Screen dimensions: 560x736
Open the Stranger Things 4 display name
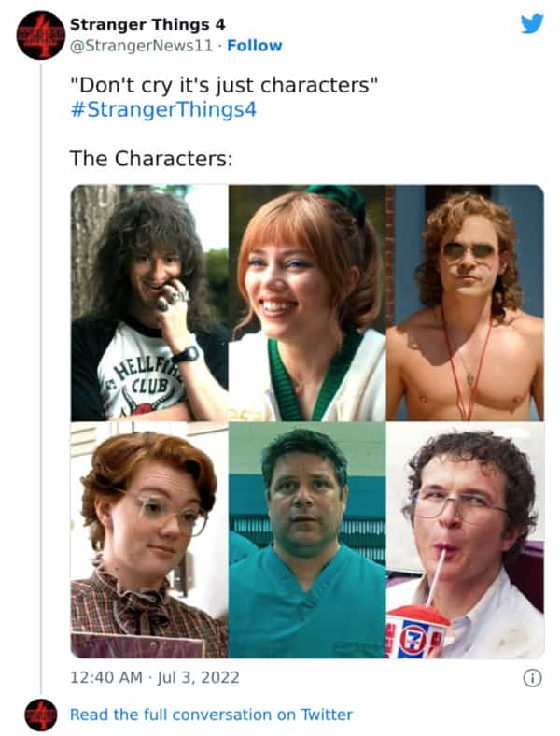coord(147,24)
